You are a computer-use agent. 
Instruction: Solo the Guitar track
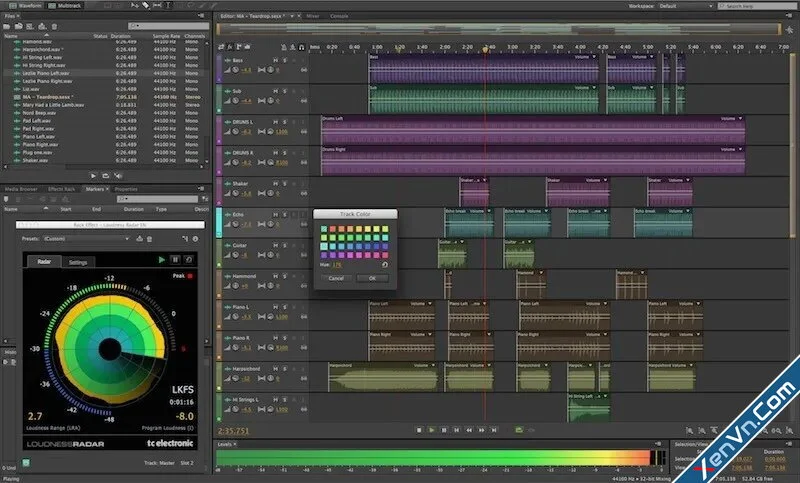click(x=285, y=245)
